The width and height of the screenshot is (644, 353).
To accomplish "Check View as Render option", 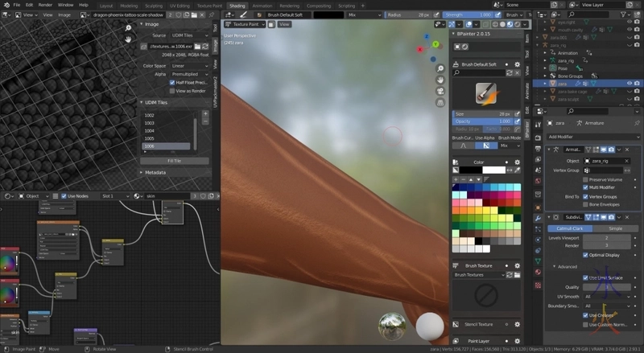I will click(x=172, y=91).
